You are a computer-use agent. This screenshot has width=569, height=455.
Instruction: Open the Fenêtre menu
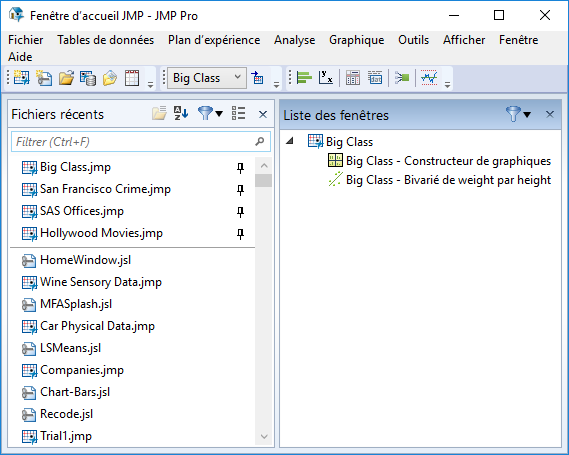(x=519, y=40)
